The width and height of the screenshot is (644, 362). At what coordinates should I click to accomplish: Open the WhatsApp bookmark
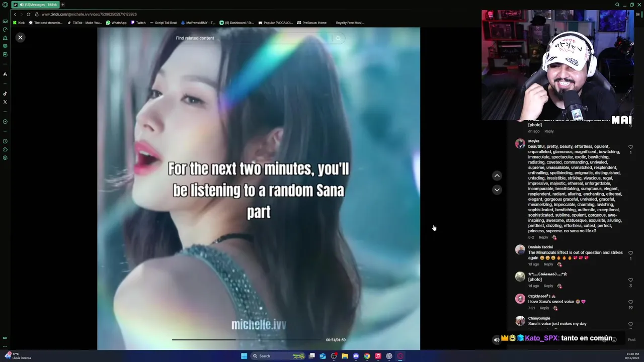[x=116, y=23]
